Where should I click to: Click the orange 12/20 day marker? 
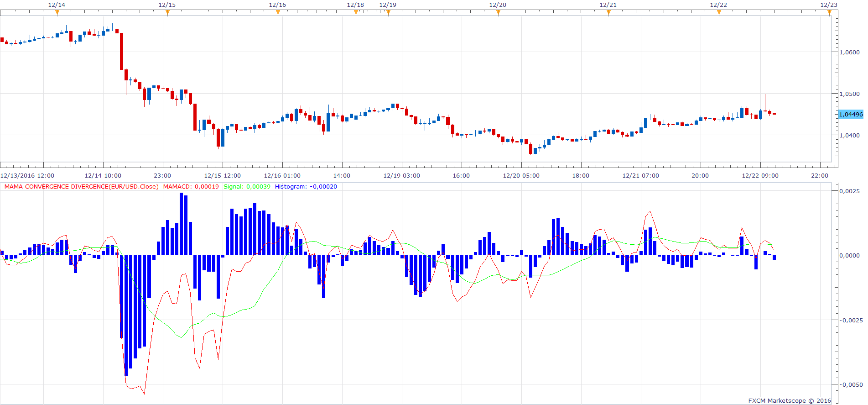(498, 12)
